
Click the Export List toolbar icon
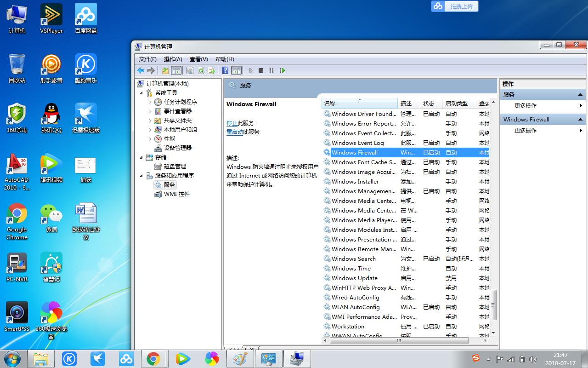click(211, 70)
